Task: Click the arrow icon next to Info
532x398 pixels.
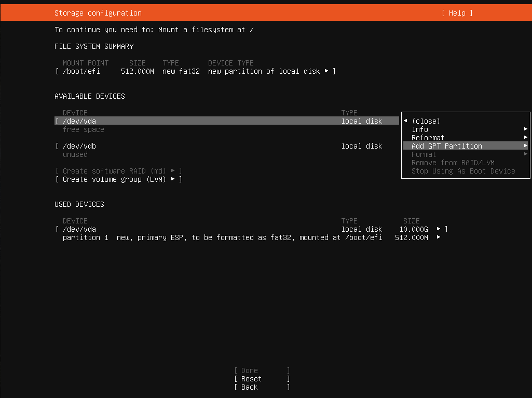Action: (526, 129)
